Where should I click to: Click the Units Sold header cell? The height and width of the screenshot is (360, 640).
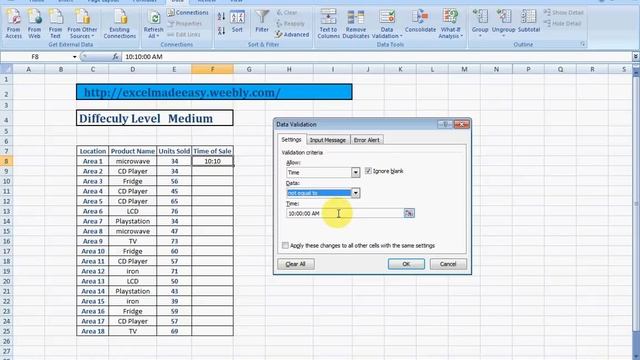coord(174,151)
